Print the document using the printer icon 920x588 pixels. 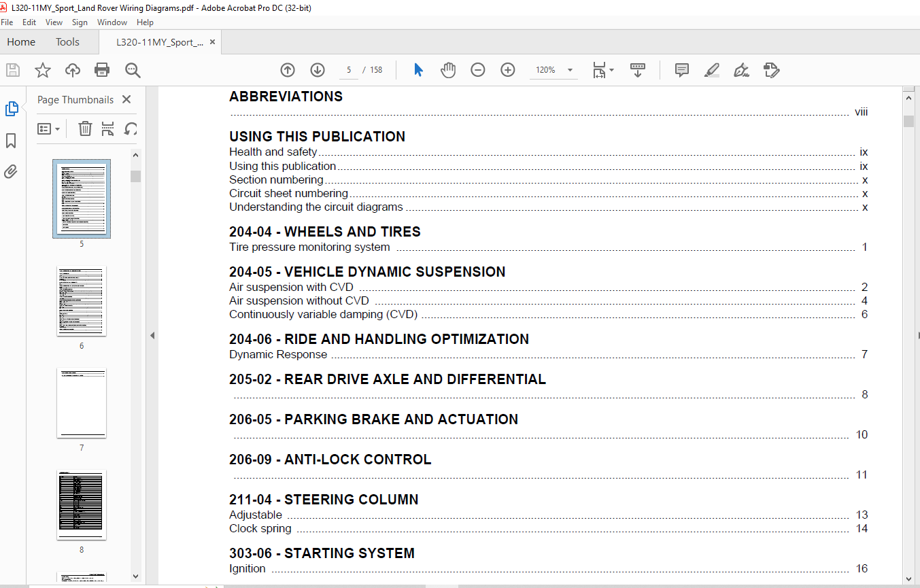tap(102, 70)
